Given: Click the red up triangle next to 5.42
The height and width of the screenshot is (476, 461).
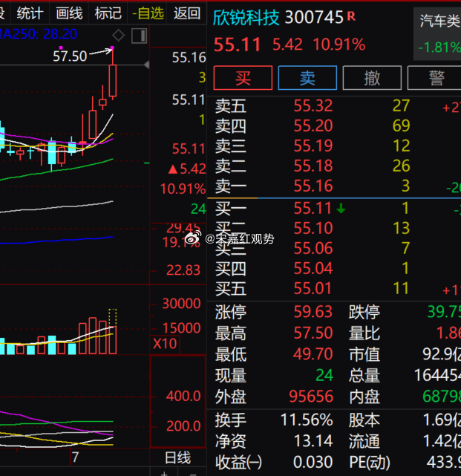Looking at the screenshot, I should [x=173, y=169].
